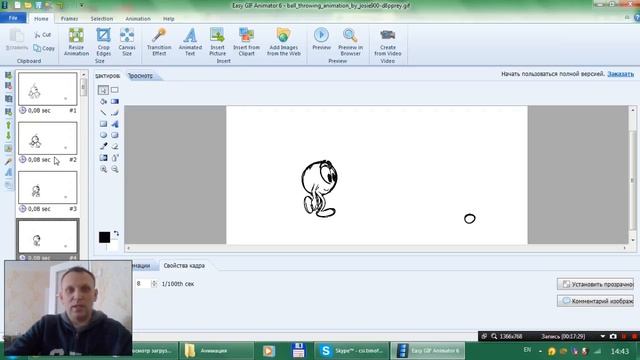Image resolution: width=640 pixels, height=360 pixels.
Task: Launch Preview in Browser
Action: (350, 42)
